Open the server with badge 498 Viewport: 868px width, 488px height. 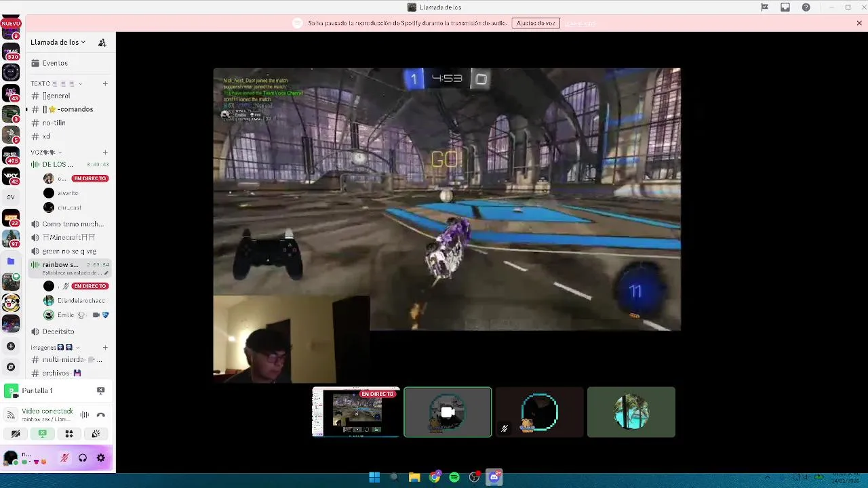11,156
